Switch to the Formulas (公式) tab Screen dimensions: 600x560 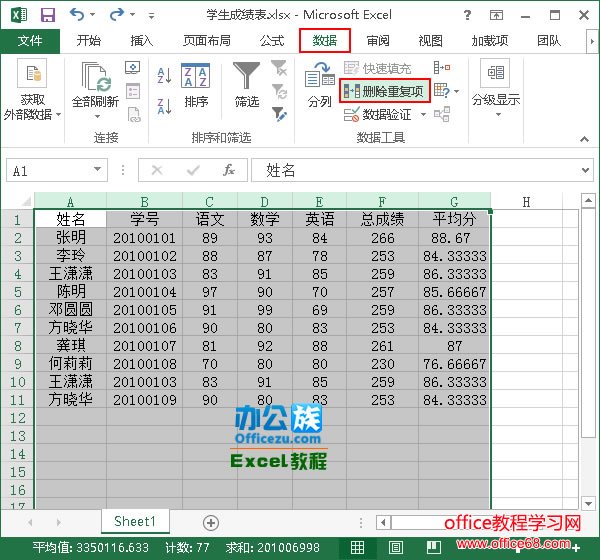pyautogui.click(x=272, y=41)
